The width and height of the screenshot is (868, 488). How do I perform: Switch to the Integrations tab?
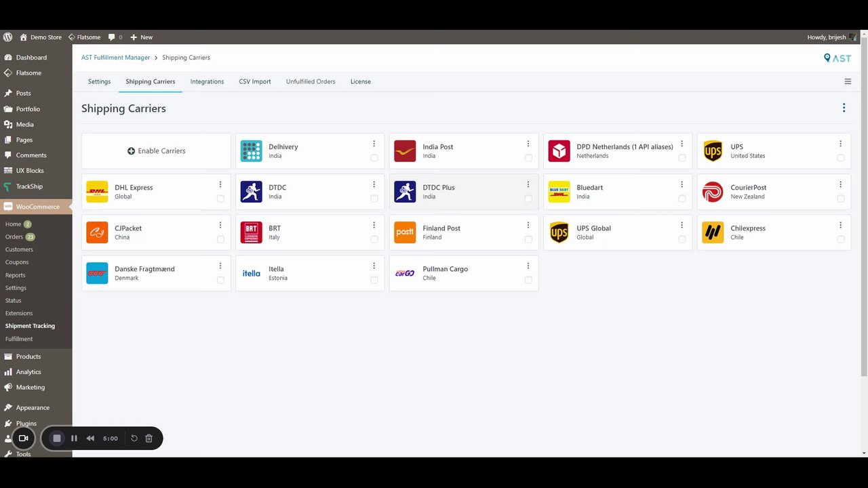207,81
